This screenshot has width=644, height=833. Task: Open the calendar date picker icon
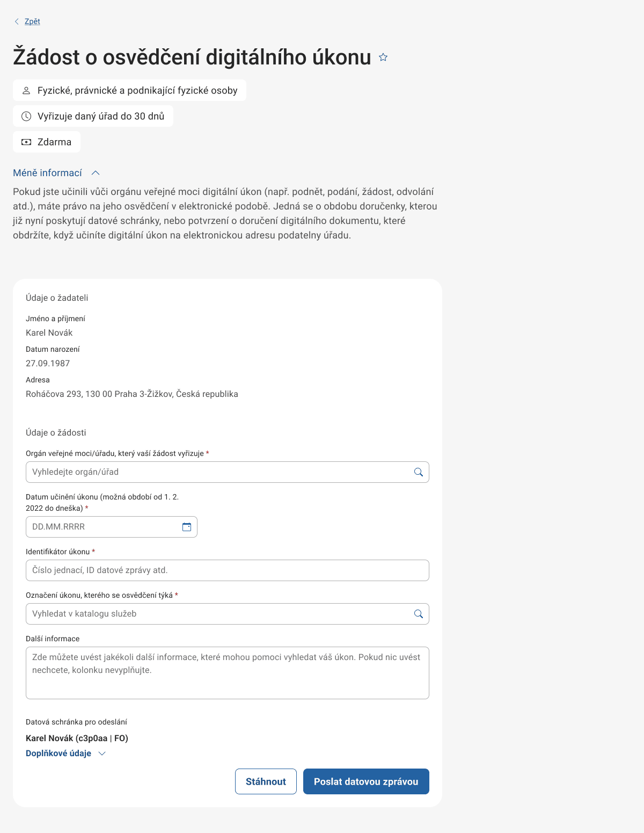[x=187, y=527]
